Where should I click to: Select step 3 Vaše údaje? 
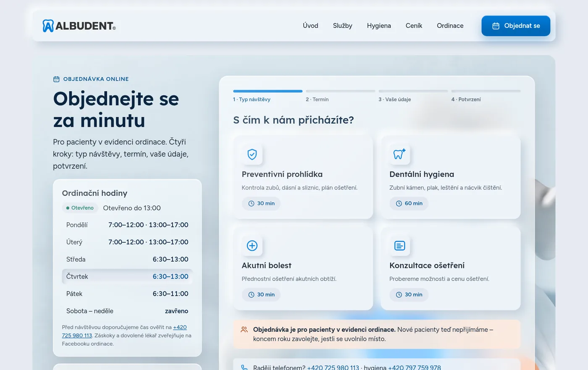pos(413,96)
